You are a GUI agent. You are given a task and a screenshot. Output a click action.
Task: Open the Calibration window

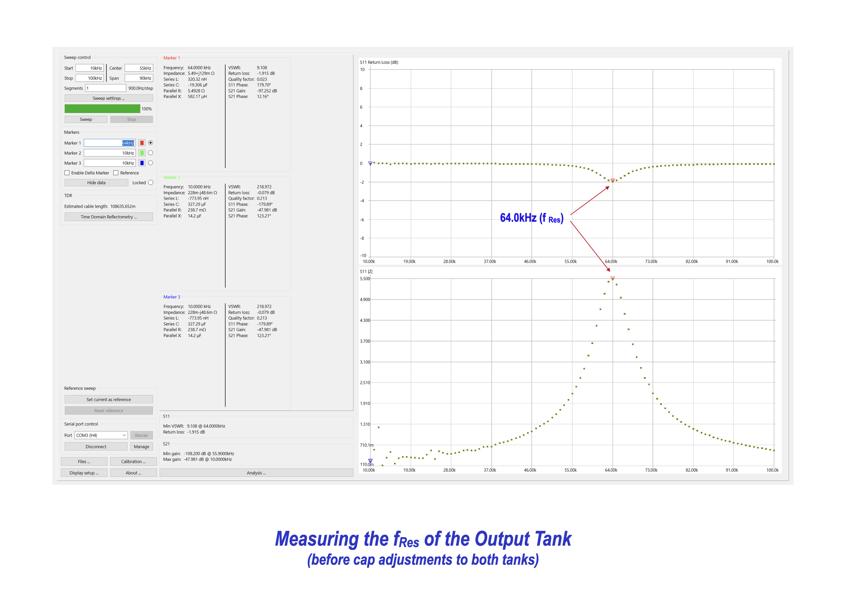click(134, 461)
